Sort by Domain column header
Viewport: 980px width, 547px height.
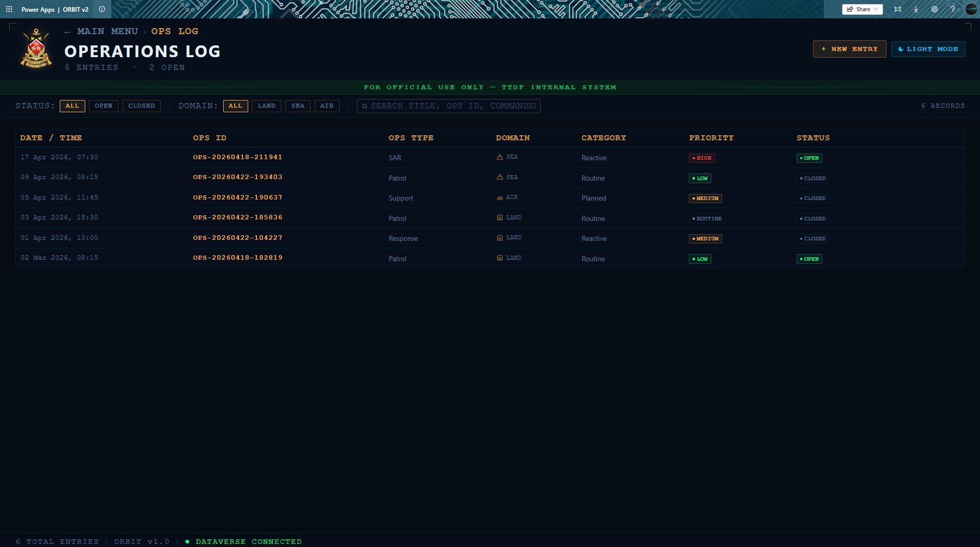pos(513,138)
